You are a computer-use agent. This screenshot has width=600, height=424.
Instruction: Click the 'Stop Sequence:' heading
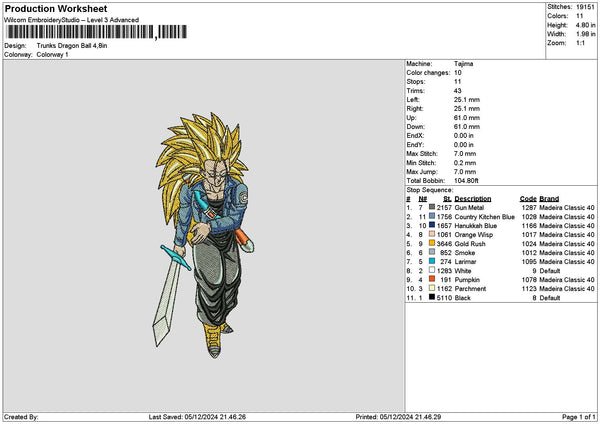click(x=430, y=190)
